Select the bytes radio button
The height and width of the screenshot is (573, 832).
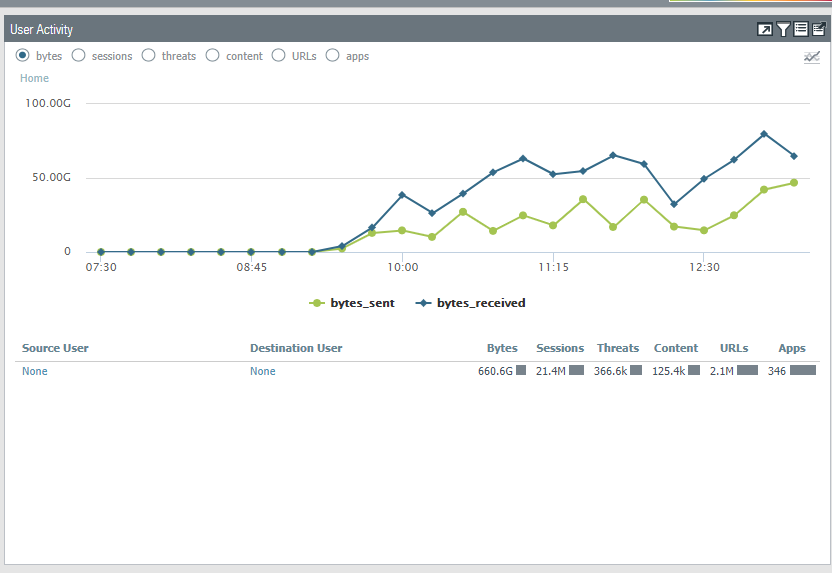[x=22, y=56]
